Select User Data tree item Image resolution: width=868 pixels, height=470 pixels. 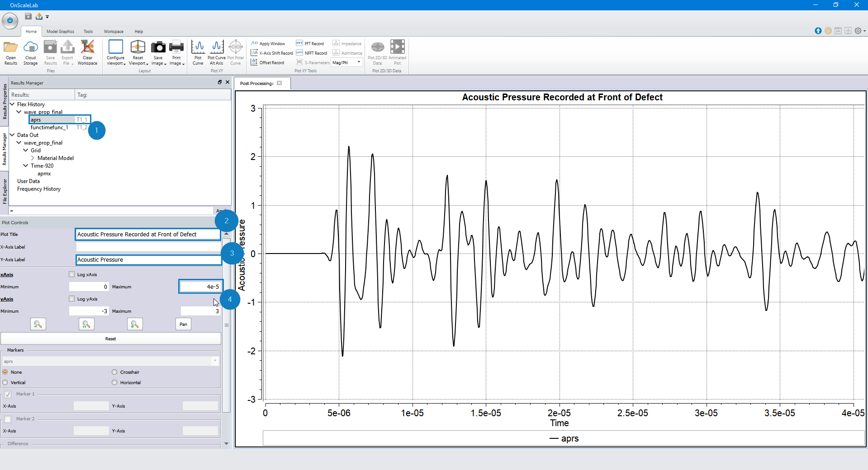click(28, 181)
